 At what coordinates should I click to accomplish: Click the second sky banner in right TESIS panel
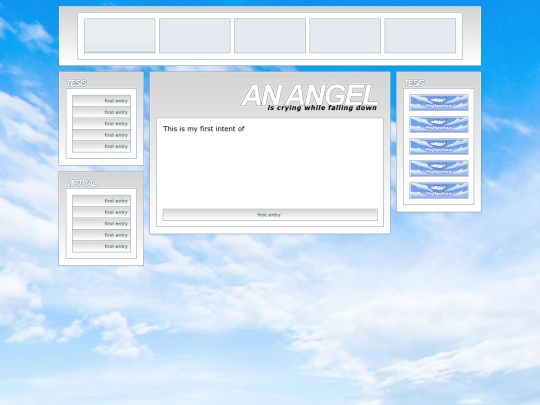tap(439, 125)
